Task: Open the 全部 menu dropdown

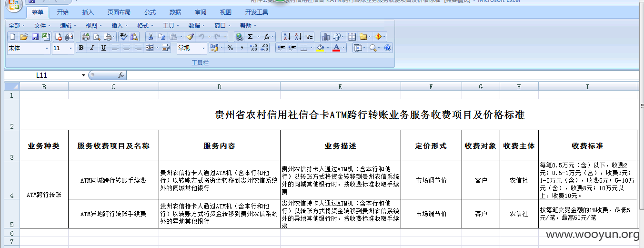Action: click(x=17, y=25)
